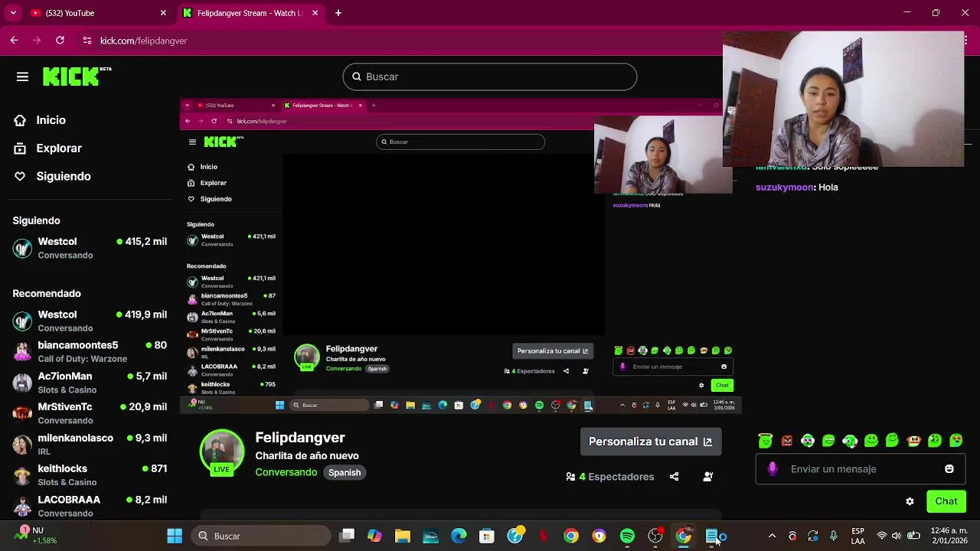Reload the browser page
This screenshot has width=980, height=551.
point(60,41)
